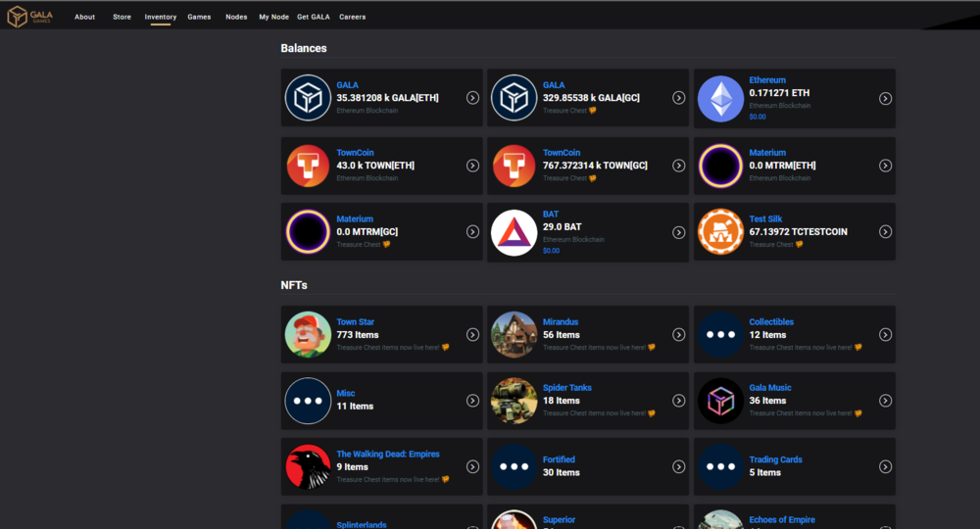Image resolution: width=980 pixels, height=529 pixels.
Task: Open TOWN[GC] details arrow
Action: click(679, 166)
